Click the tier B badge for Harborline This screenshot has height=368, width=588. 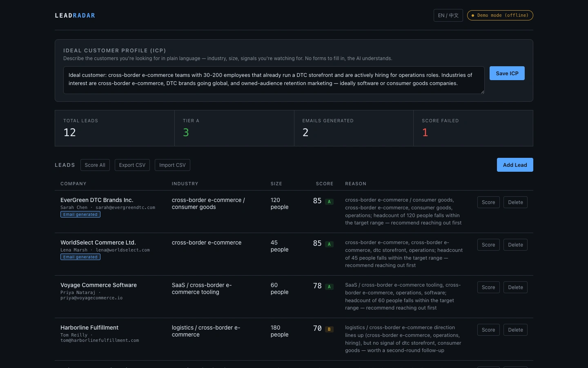click(x=329, y=329)
